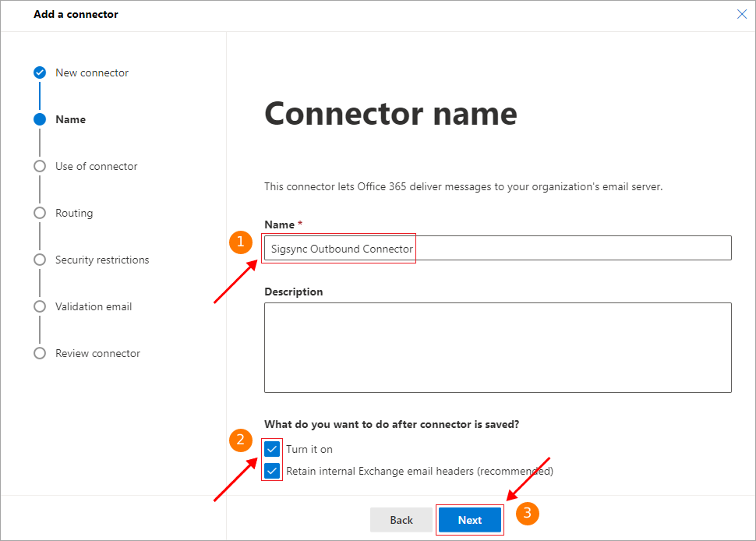Click the Validation email step circle

[40, 306]
